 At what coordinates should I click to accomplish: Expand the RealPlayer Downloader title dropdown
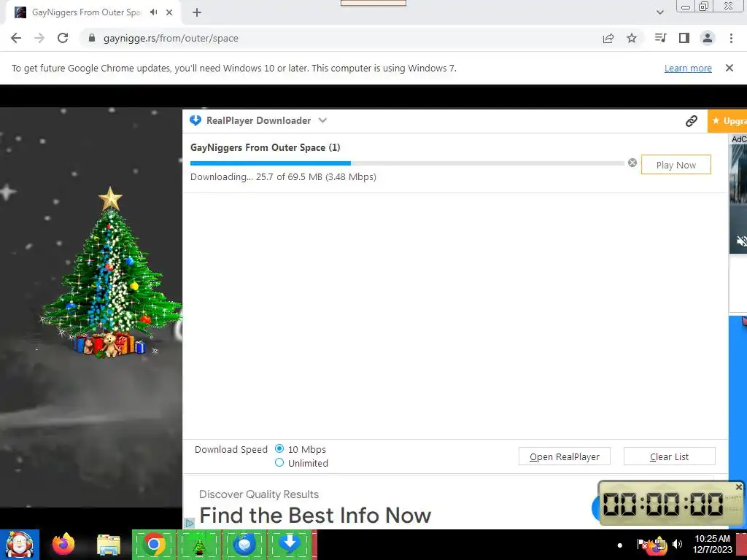point(322,120)
